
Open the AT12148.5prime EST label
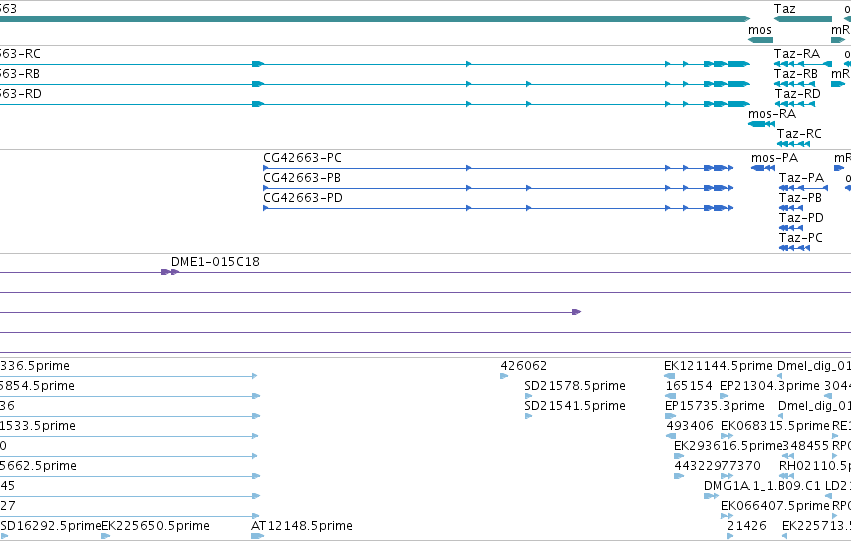point(302,526)
